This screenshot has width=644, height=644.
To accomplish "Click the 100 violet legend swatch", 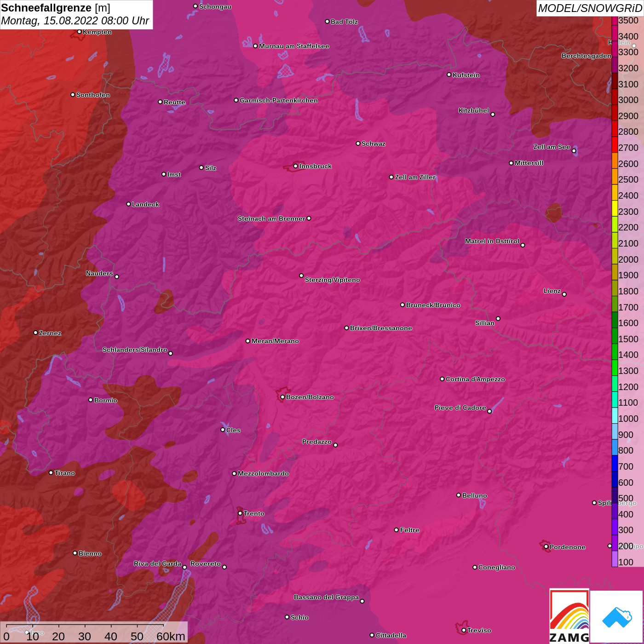I will point(615,558).
